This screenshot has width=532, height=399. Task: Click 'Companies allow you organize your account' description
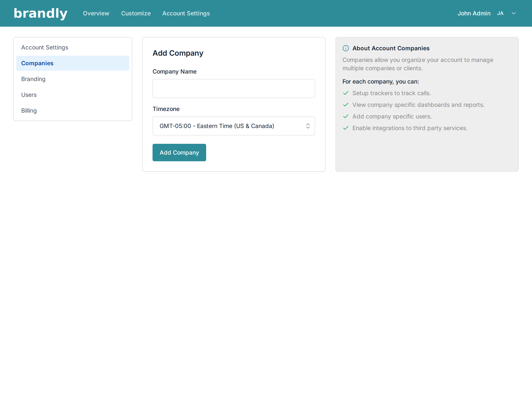click(418, 64)
